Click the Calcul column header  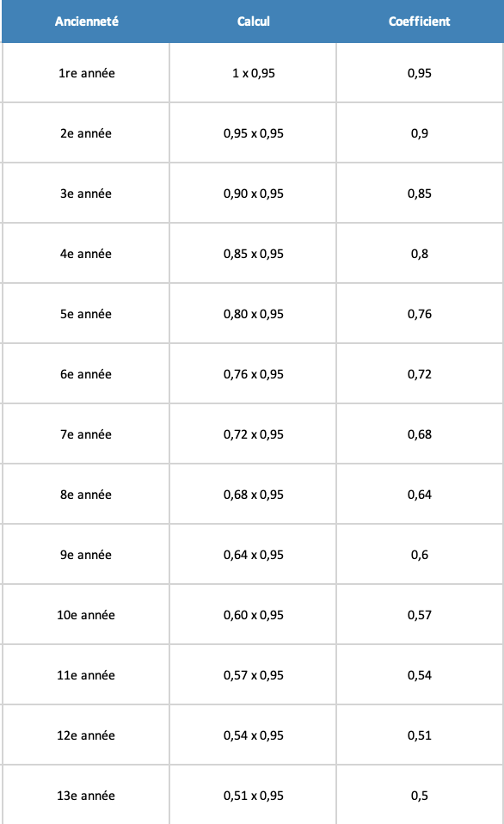[x=254, y=22]
